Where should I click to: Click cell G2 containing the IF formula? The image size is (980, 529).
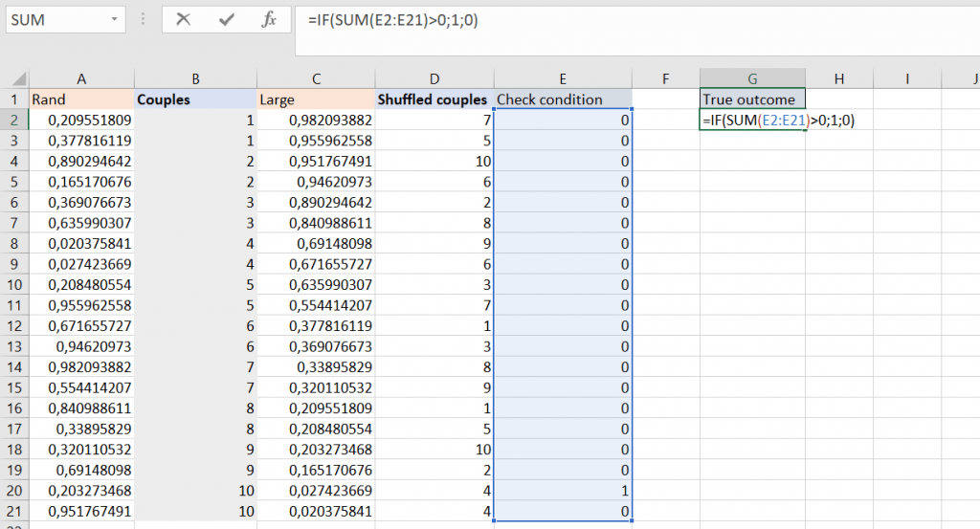point(752,121)
